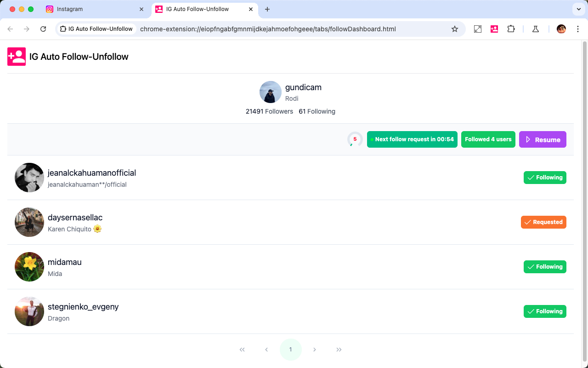
Task: Close the Instagram tab
Action: pyautogui.click(x=141, y=9)
